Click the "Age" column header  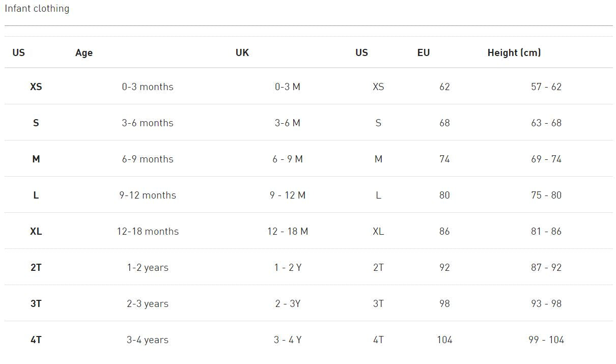click(84, 53)
